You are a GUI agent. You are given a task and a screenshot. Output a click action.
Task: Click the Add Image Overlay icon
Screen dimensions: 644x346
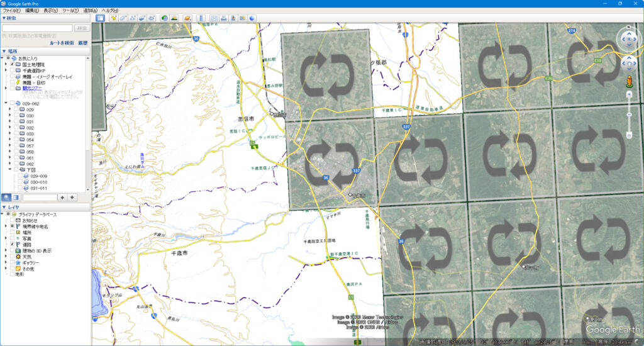tap(142, 18)
